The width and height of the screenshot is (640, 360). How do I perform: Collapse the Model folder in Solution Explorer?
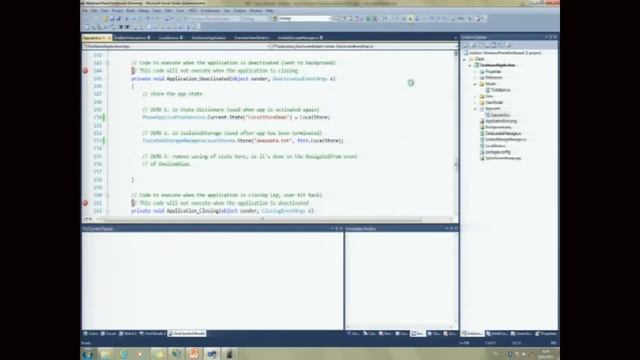[x=475, y=84]
